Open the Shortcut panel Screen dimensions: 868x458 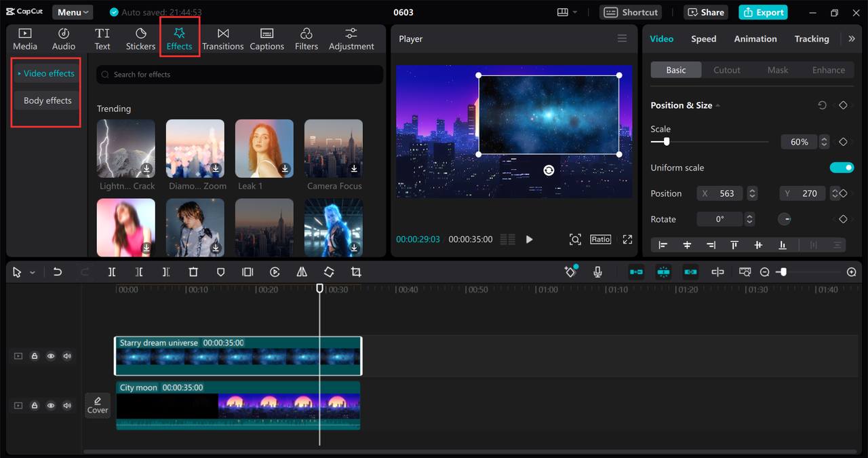coord(631,12)
